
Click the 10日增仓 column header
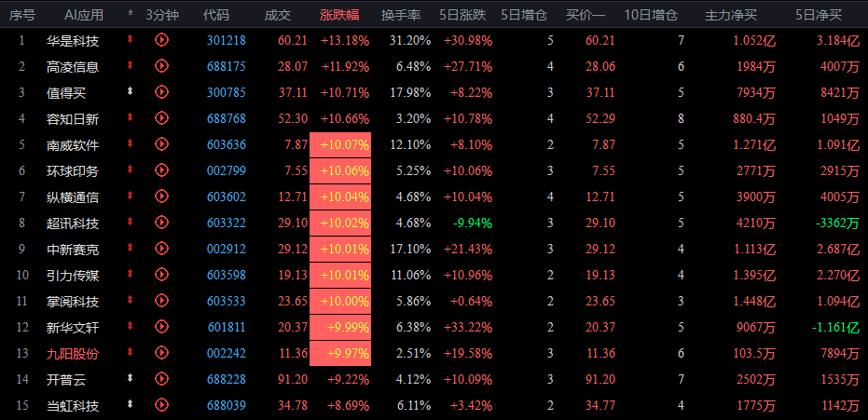pos(651,15)
